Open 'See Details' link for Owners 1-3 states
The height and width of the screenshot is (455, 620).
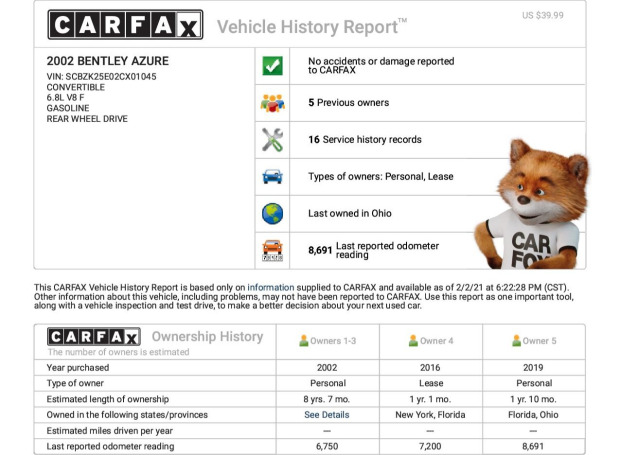tap(327, 415)
